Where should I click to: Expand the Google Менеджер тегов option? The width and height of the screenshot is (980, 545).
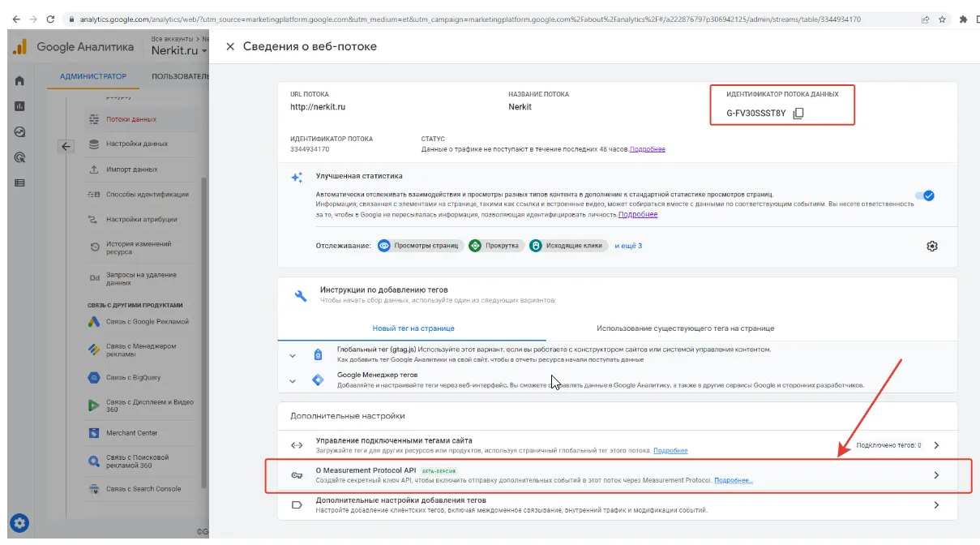(x=292, y=380)
